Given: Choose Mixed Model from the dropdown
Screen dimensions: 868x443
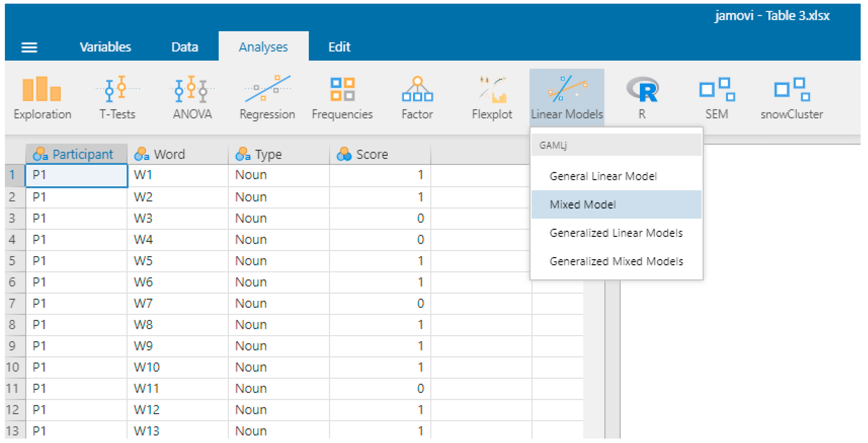Looking at the screenshot, I should point(616,204).
